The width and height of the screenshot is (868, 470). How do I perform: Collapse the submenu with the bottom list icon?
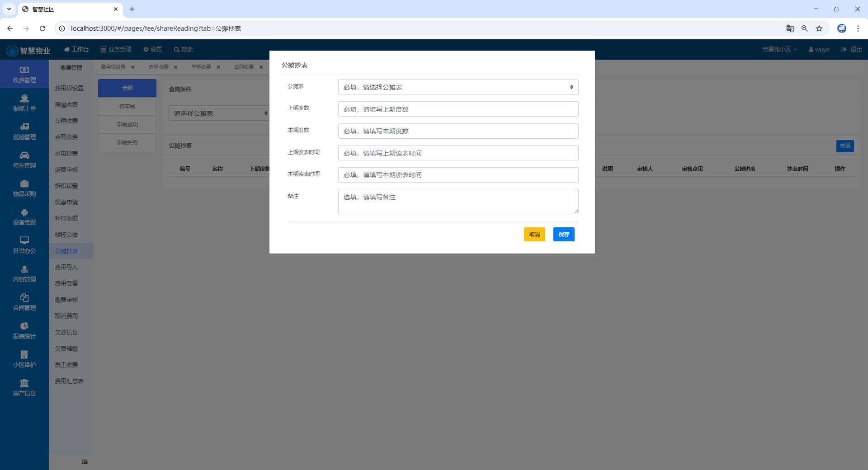pyautogui.click(x=85, y=462)
